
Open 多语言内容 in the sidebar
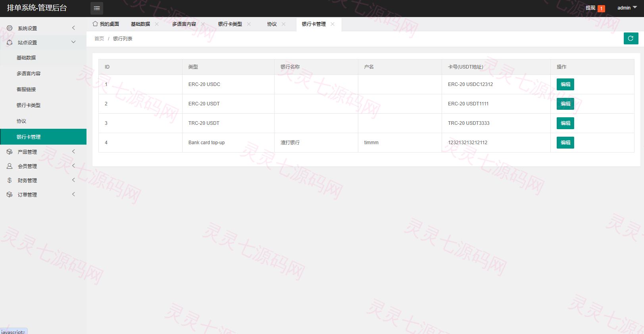pyautogui.click(x=43, y=74)
